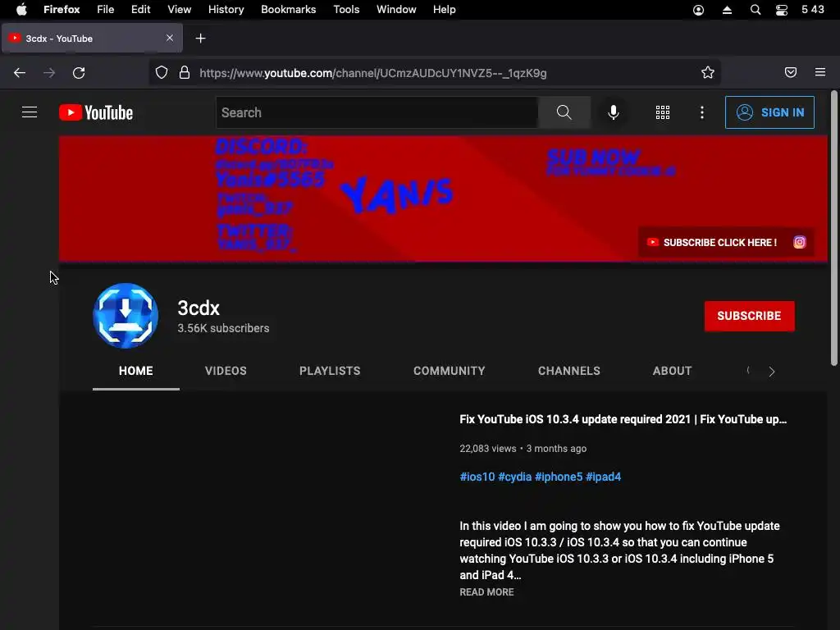Switch to the CHANNELS tab

(569, 371)
